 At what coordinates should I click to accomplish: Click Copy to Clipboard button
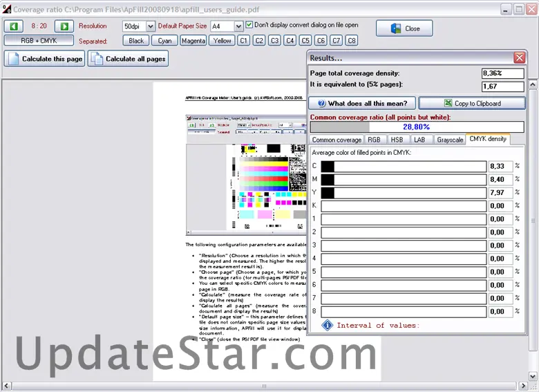(472, 103)
